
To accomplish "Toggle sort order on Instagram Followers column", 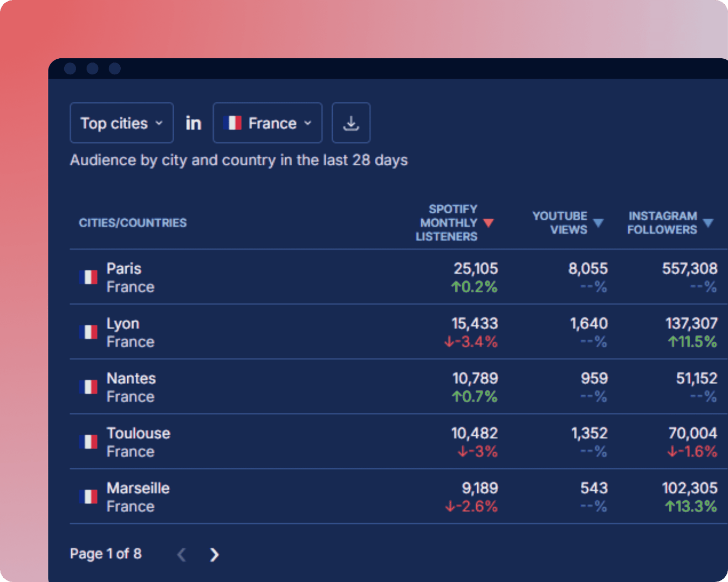I will tap(709, 223).
